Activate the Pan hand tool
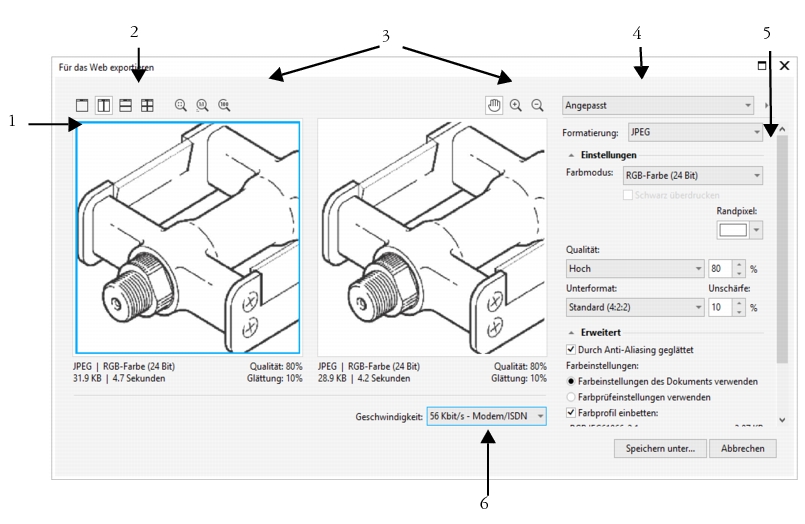The width and height of the screenshot is (805, 524). click(494, 105)
